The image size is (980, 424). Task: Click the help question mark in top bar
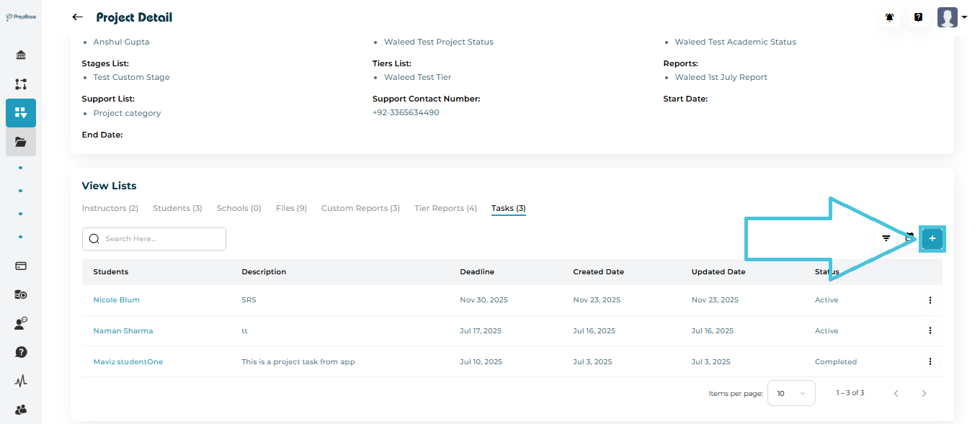pos(918,17)
